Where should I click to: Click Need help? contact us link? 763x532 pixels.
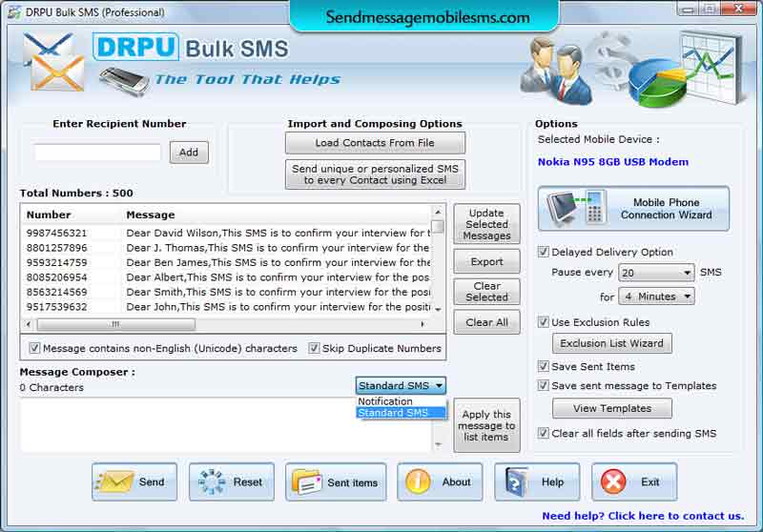[x=643, y=516]
